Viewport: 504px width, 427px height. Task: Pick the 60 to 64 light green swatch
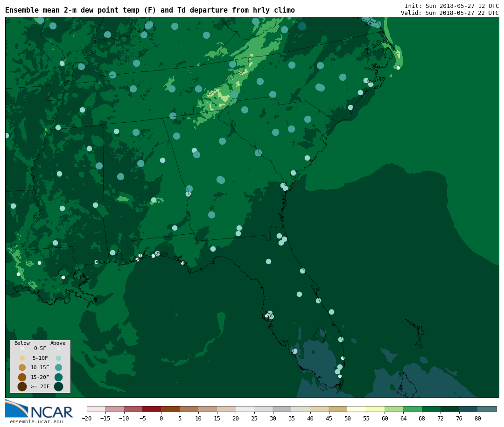(394, 409)
